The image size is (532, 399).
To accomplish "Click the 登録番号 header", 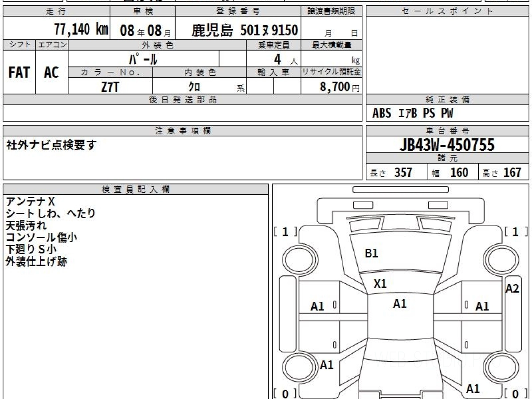I will [x=239, y=12].
